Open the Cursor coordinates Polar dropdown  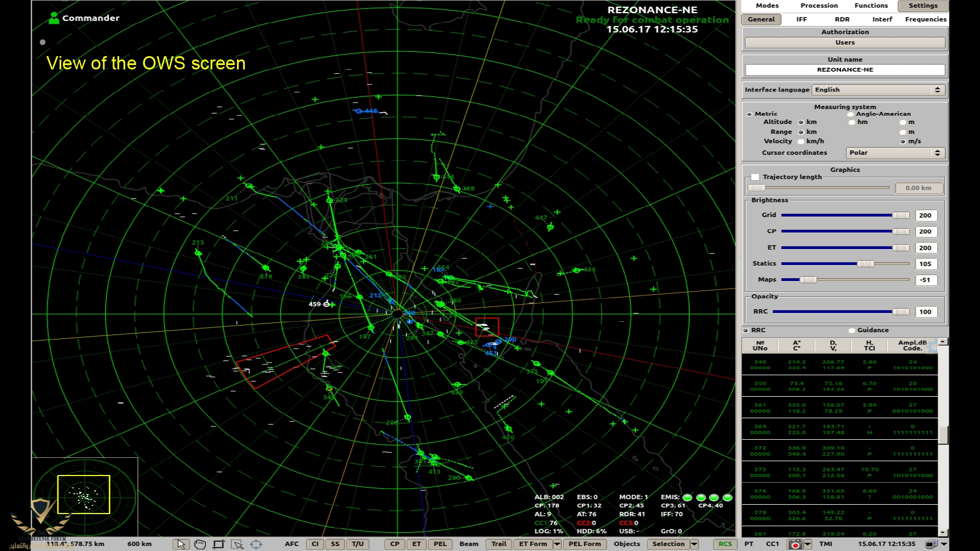[x=896, y=153]
